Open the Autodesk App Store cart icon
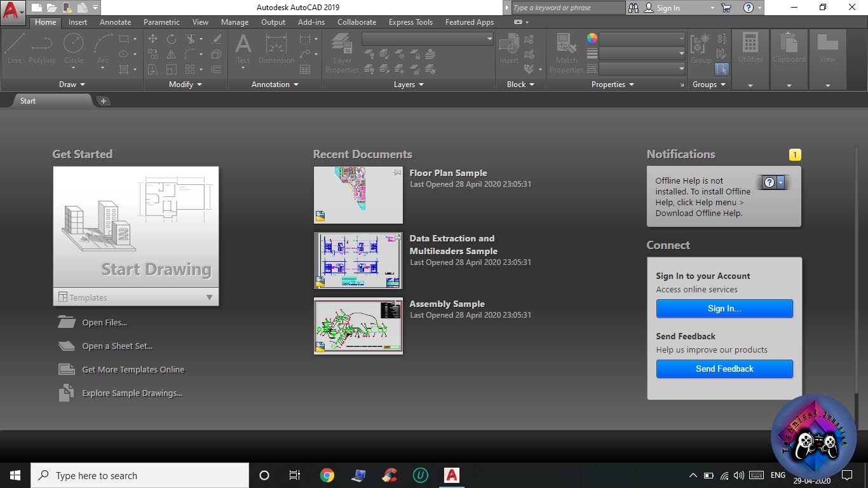The image size is (868, 488). (726, 8)
